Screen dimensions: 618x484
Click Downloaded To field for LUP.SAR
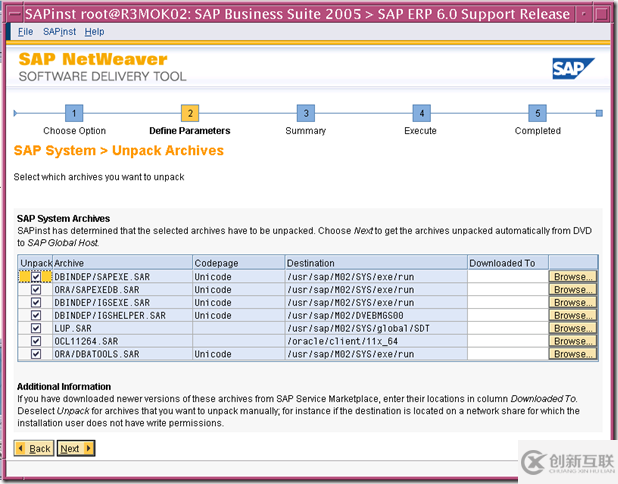[x=508, y=328]
